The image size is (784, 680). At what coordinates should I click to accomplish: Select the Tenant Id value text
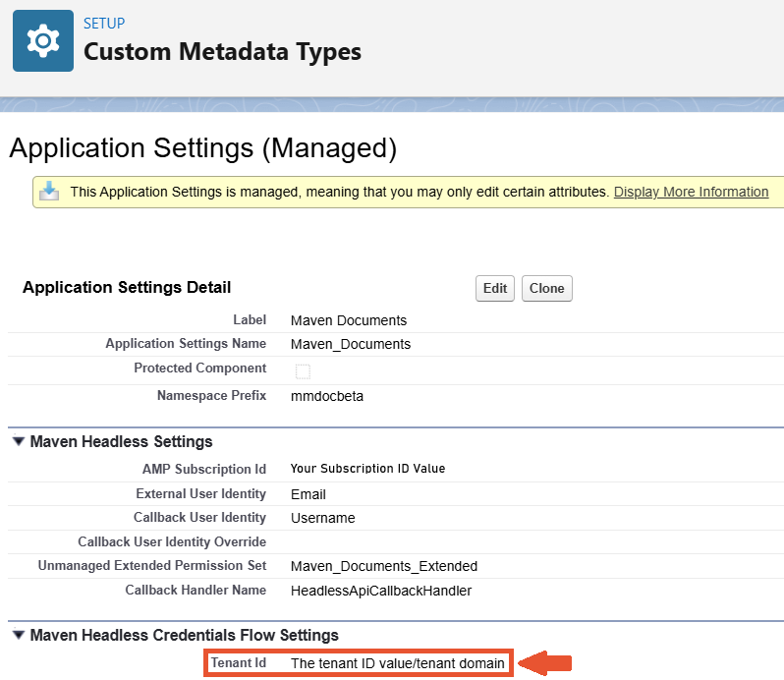[397, 663]
